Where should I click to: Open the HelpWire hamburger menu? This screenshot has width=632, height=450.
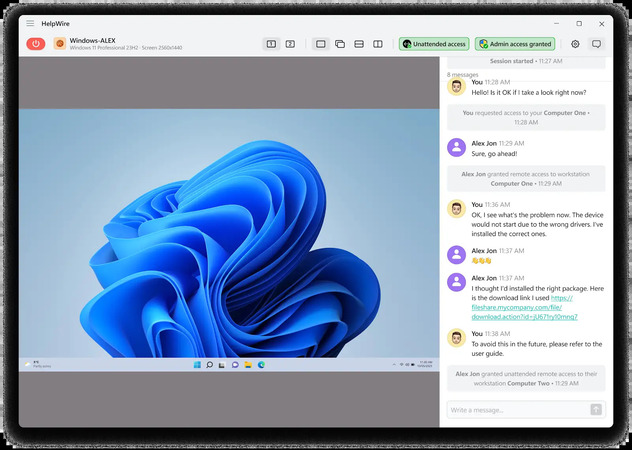pyautogui.click(x=30, y=23)
